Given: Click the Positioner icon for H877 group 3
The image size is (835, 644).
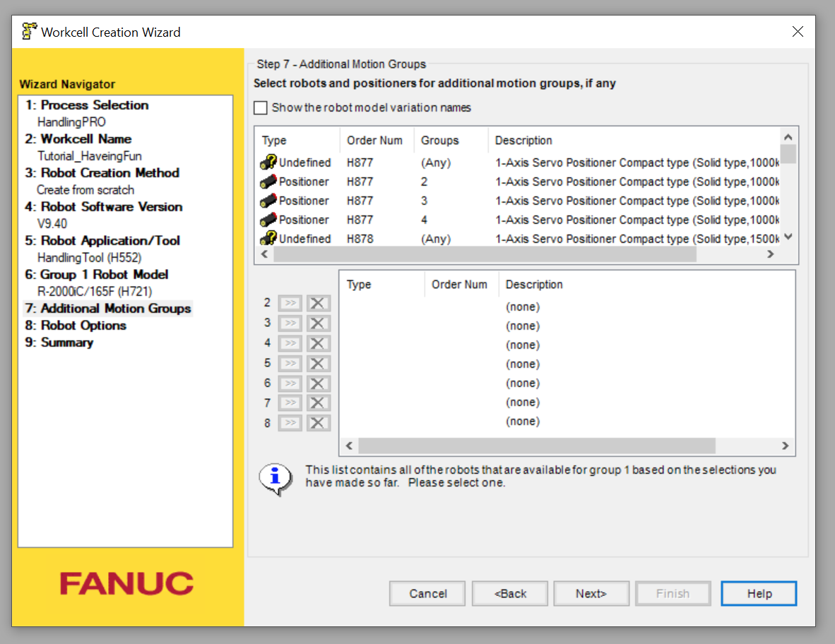Looking at the screenshot, I should click(268, 201).
